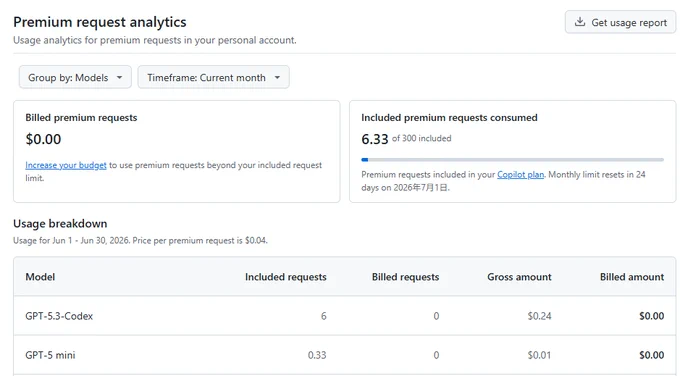Click the Included premium requests consumed title
The height and width of the screenshot is (376, 680).
coord(449,118)
